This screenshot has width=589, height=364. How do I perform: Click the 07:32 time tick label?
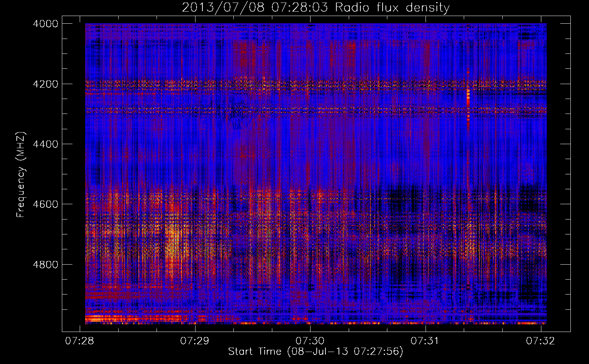coord(541,341)
